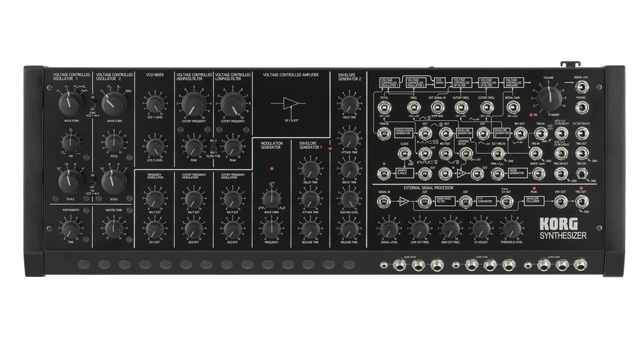Click the Highpass Filter Peak knob
The height and width of the screenshot is (337, 644).
(x=193, y=147)
